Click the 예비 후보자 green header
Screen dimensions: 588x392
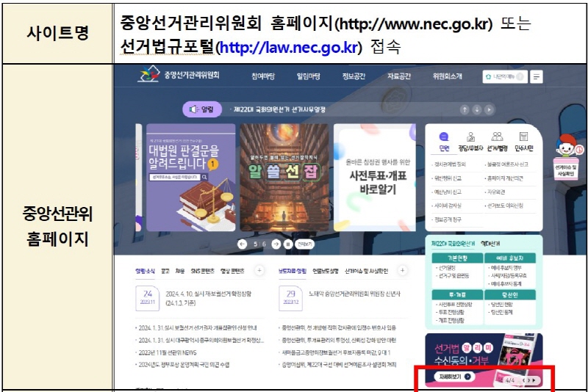[x=510, y=258]
